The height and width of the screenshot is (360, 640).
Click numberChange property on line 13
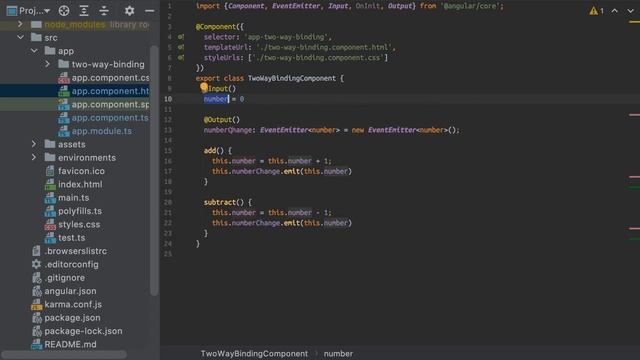pyautogui.click(x=228, y=130)
